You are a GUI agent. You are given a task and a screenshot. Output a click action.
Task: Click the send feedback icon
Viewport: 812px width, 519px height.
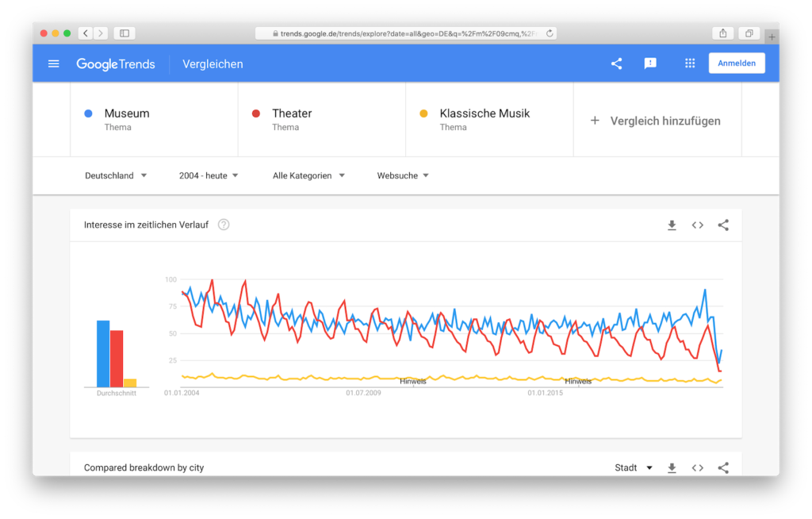click(650, 63)
